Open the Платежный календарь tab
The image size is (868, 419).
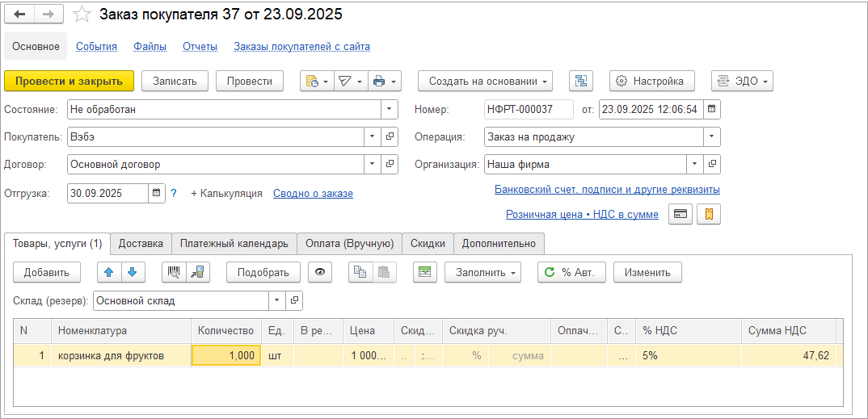(x=234, y=243)
